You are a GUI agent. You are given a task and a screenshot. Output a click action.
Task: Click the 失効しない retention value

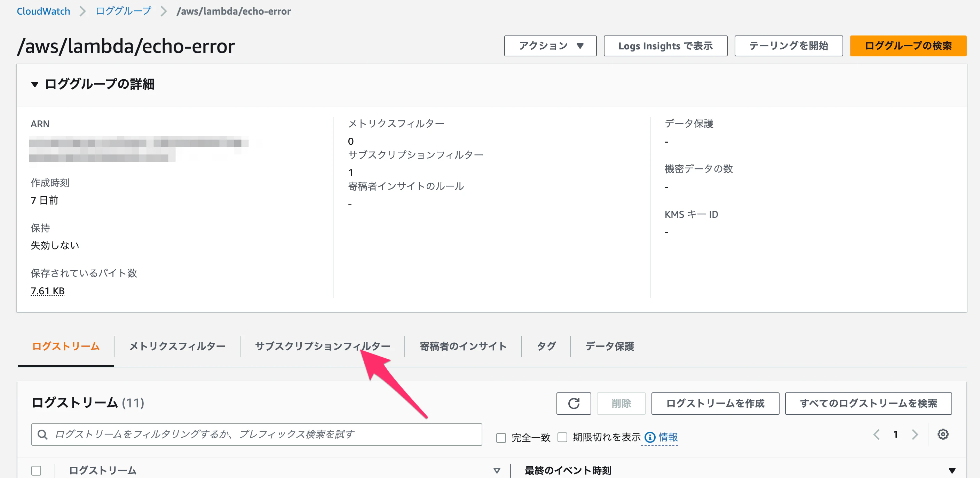click(55, 245)
